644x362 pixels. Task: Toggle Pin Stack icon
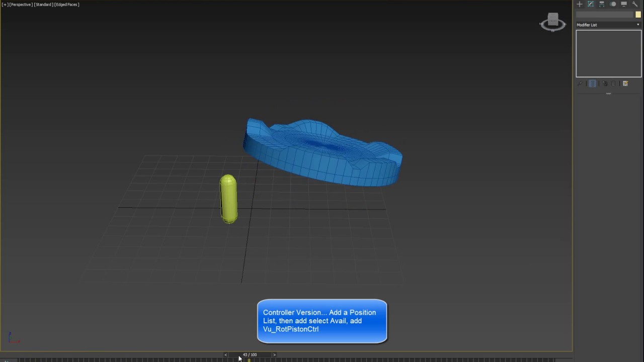pos(580,83)
